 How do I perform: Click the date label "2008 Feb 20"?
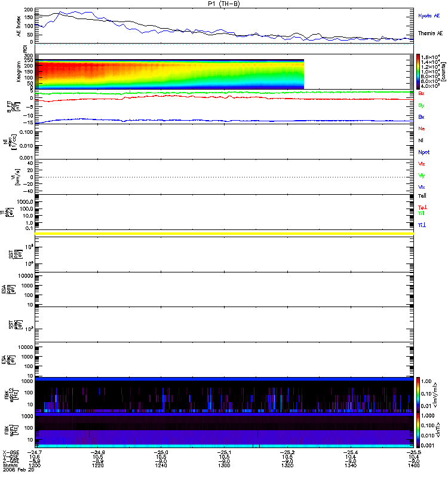(x=19, y=470)
